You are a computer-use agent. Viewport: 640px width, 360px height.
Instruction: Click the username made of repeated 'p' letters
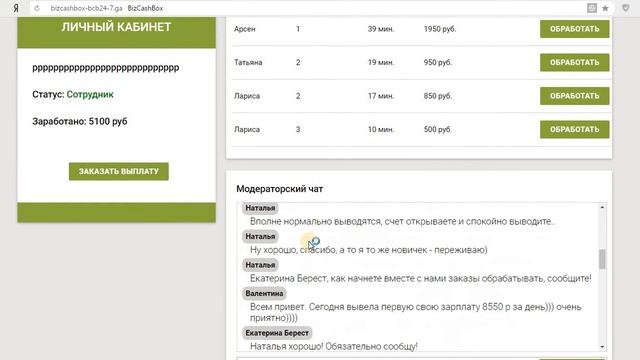point(106,68)
